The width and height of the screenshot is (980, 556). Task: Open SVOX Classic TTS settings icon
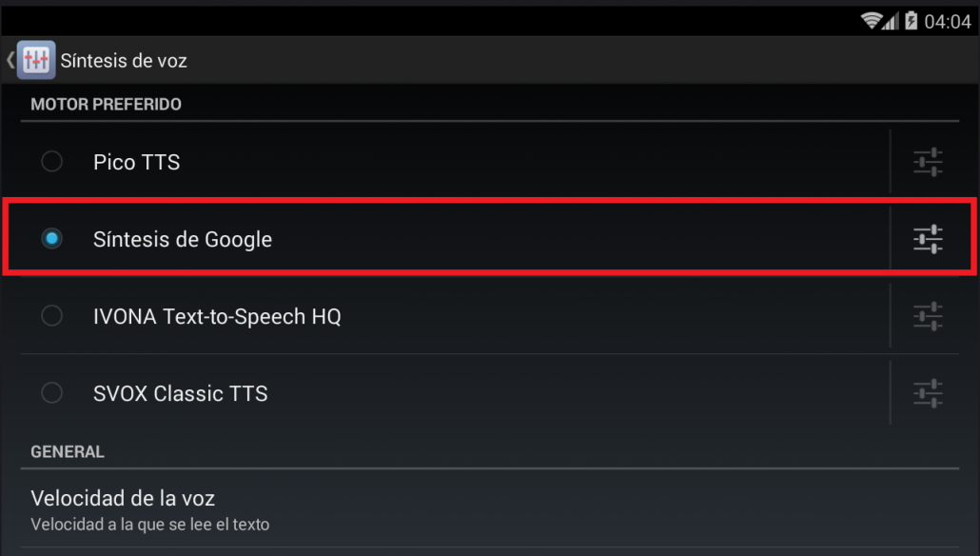point(928,393)
